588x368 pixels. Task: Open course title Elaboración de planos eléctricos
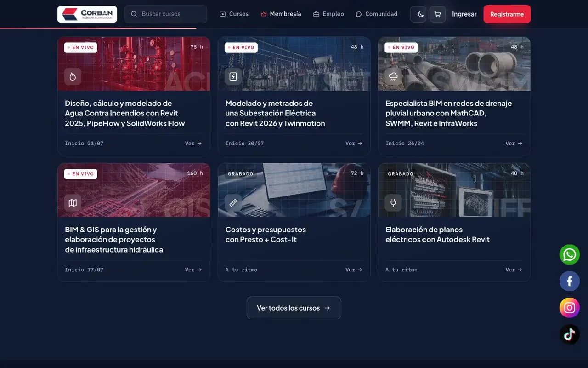click(437, 235)
